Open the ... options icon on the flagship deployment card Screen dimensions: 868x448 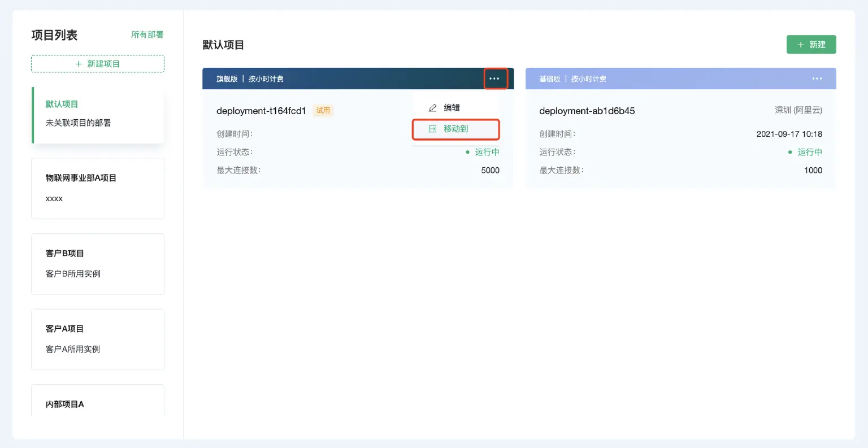pyautogui.click(x=494, y=79)
